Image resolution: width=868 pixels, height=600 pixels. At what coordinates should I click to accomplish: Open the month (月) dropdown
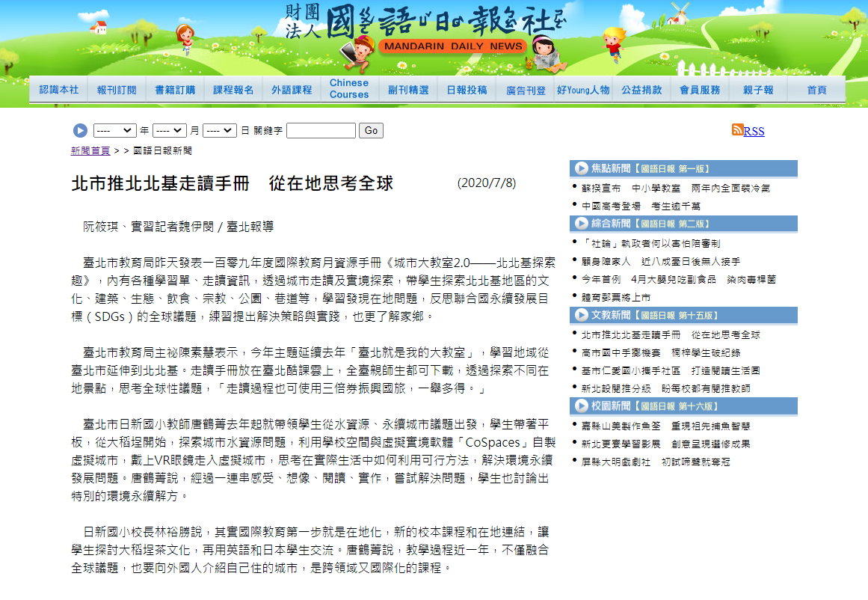(x=169, y=130)
